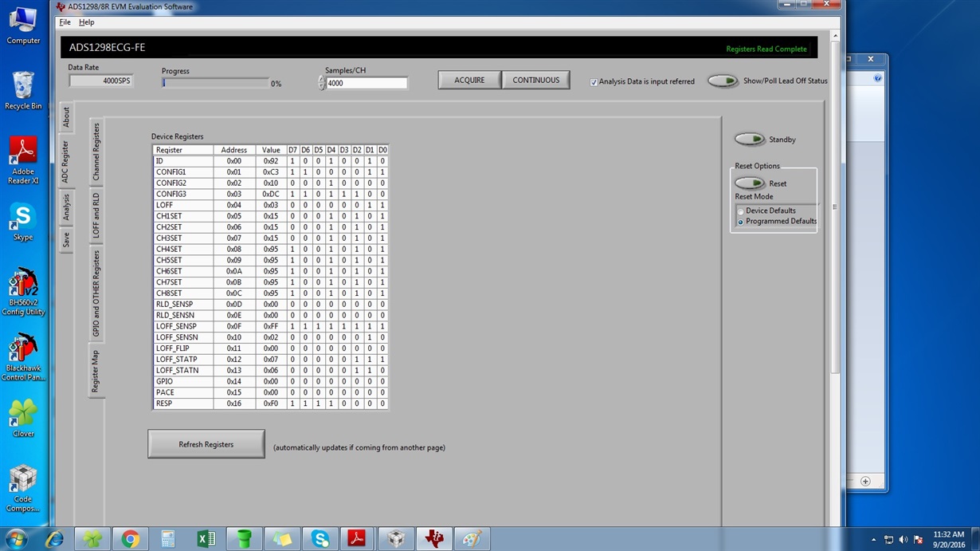980x551 pixels.
Task: Click help icon in background window
Action: tap(877, 78)
